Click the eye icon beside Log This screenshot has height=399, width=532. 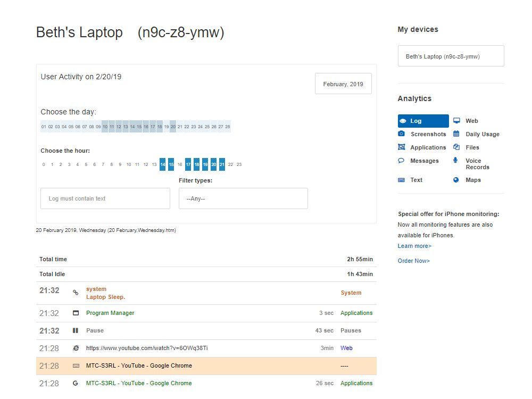click(x=403, y=121)
